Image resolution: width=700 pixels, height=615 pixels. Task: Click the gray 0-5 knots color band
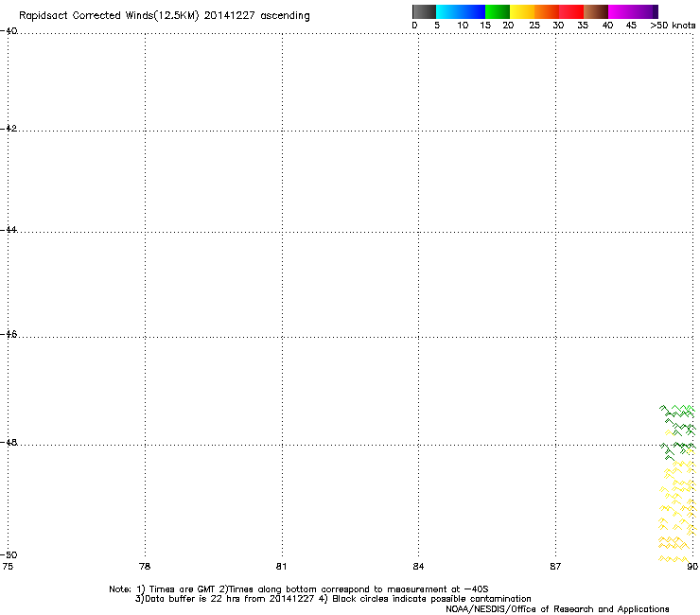click(x=424, y=11)
